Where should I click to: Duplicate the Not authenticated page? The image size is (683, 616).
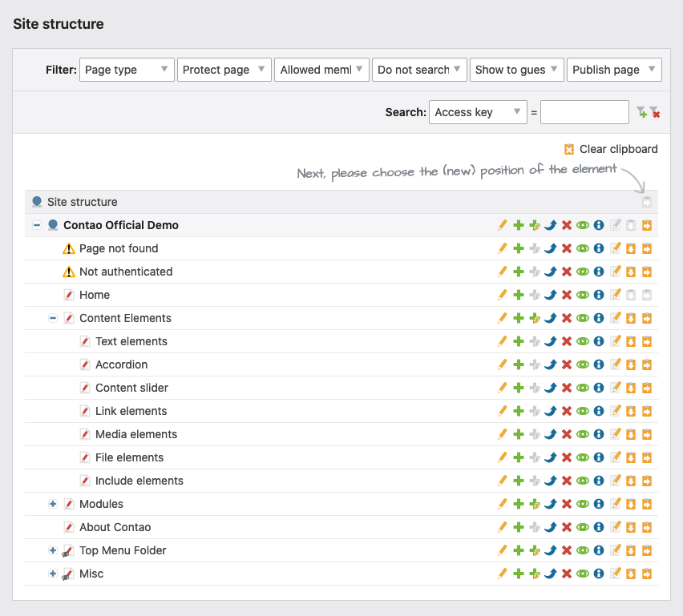coord(519,272)
